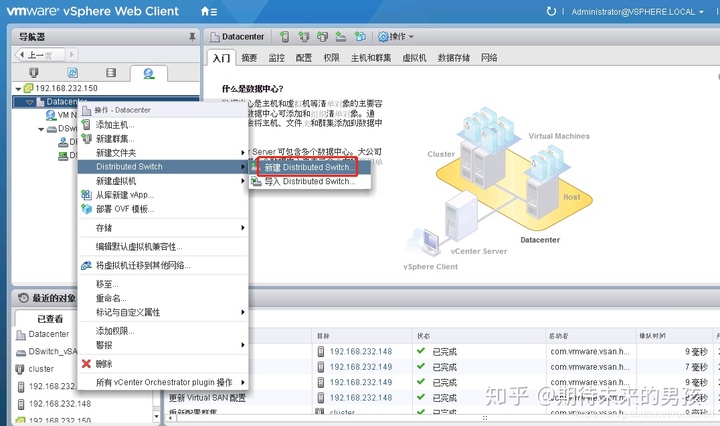Screen dimensions: 720x426
Task: Expand 新建虚拟机 submenu
Action: click(163, 181)
